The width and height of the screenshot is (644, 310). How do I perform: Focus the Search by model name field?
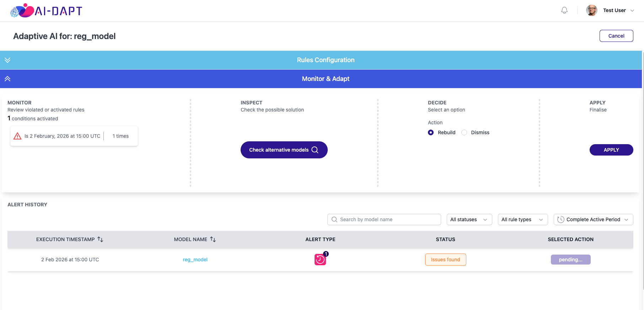[384, 219]
